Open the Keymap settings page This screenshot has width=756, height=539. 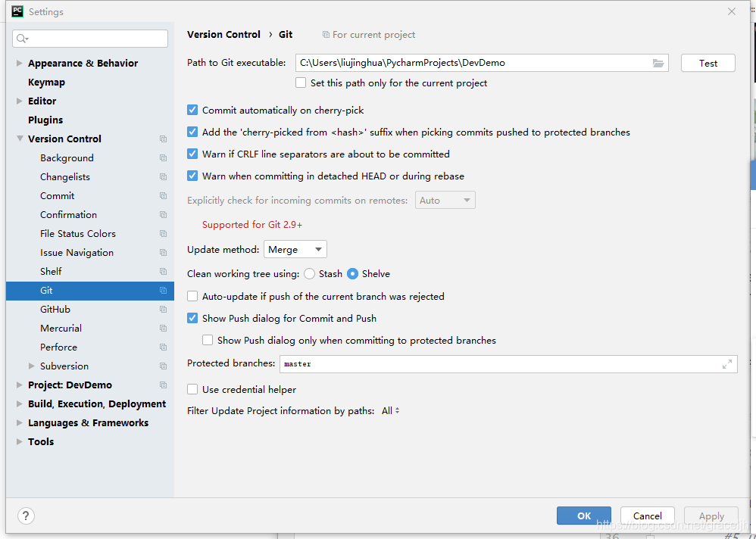pos(46,83)
